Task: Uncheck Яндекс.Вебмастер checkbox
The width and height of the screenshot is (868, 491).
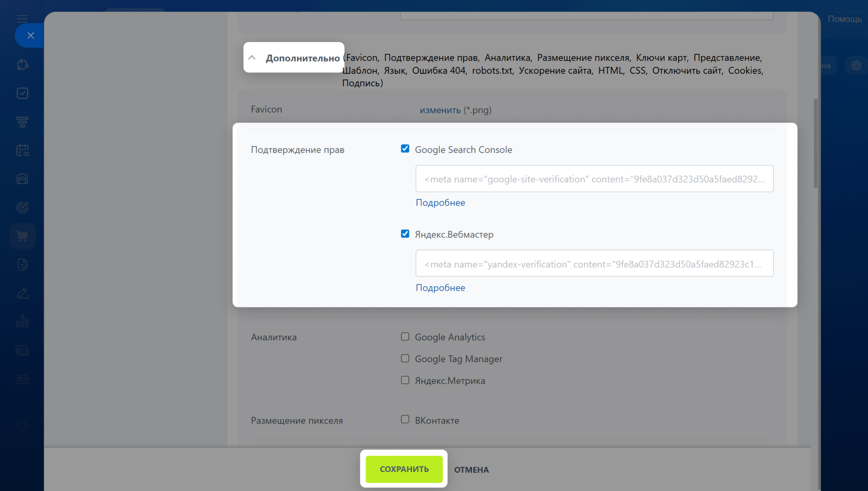Action: tap(405, 234)
